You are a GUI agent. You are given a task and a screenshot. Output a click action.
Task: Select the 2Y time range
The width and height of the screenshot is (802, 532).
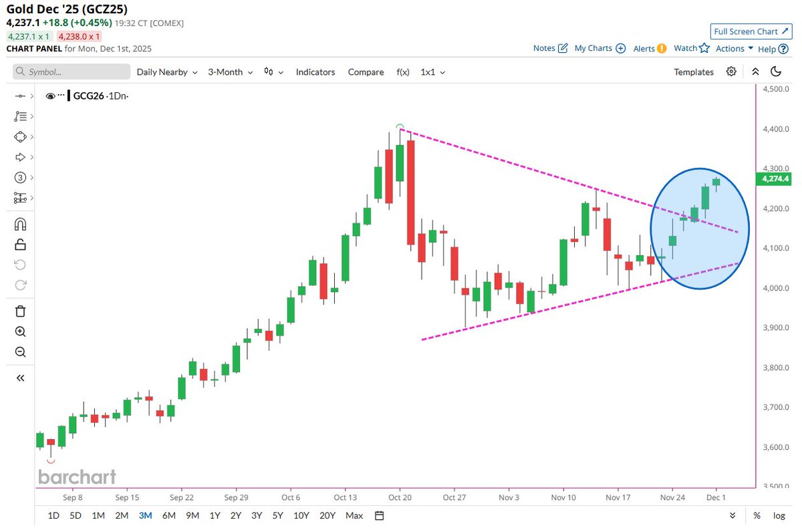(x=235, y=515)
